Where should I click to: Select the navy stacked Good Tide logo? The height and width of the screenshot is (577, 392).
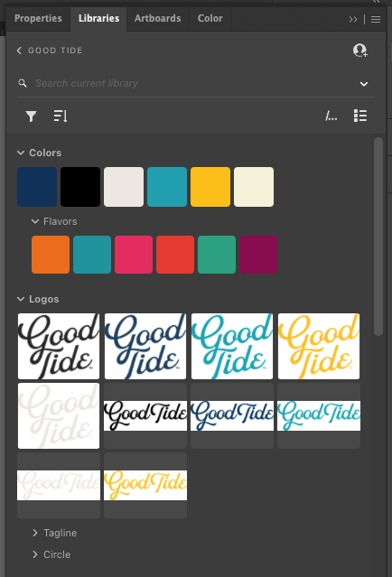[x=145, y=346]
